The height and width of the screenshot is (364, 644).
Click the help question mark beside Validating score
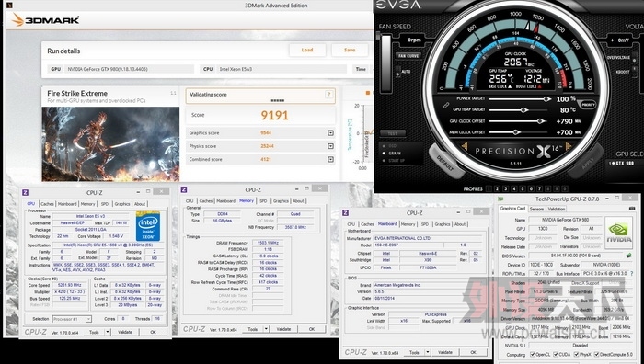click(329, 95)
